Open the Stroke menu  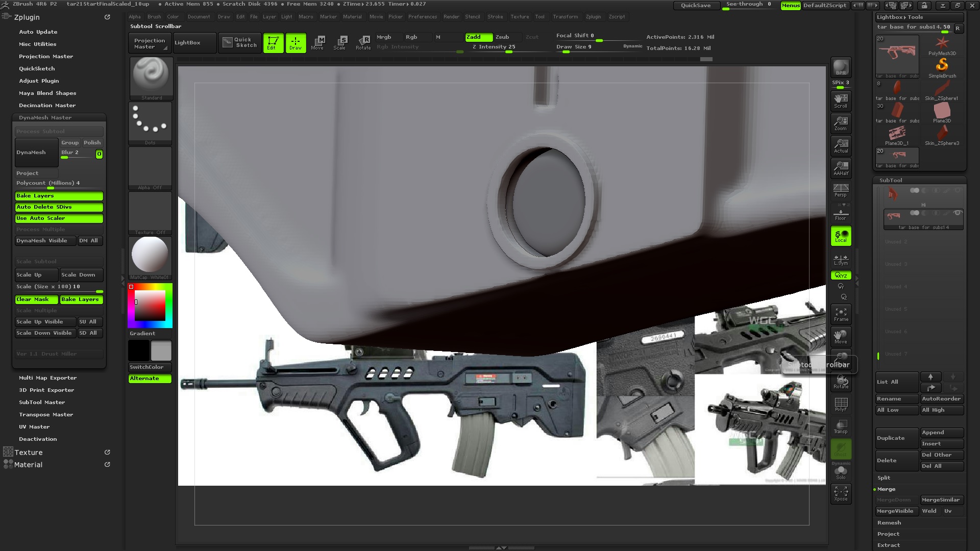495,17
